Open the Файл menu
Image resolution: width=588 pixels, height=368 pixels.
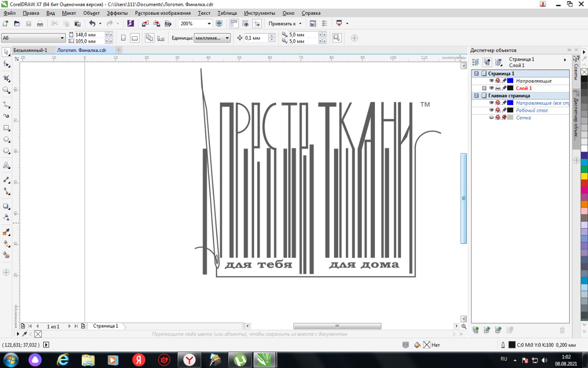tap(10, 13)
